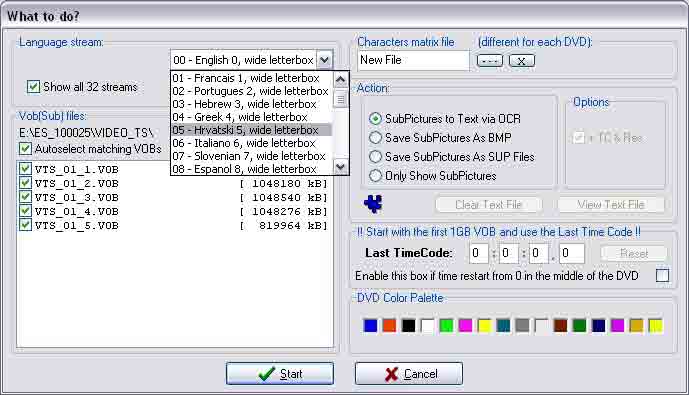The width and height of the screenshot is (689, 395).
Task: Click the first Last TimeCode field
Action: tap(479, 253)
